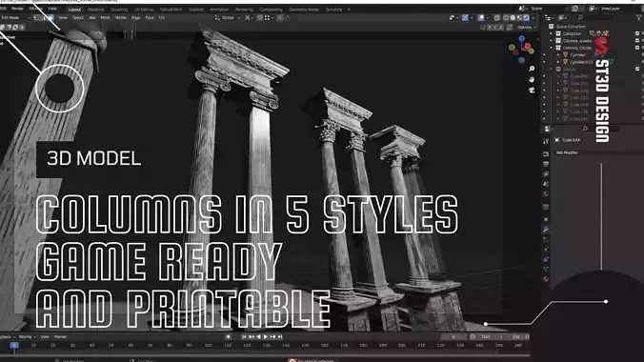The height and width of the screenshot is (362, 644).
Task: Open the Help menu
Action: (52, 9)
